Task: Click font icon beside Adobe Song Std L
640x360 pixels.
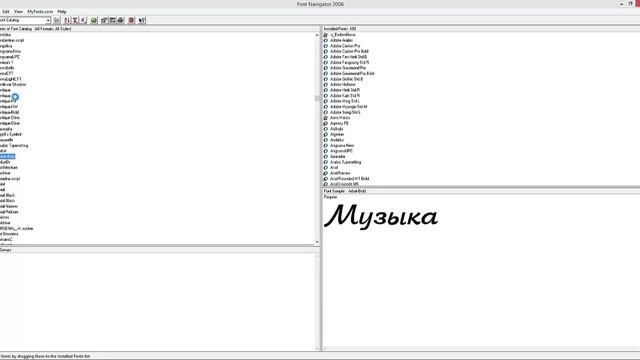Action: 326,112
